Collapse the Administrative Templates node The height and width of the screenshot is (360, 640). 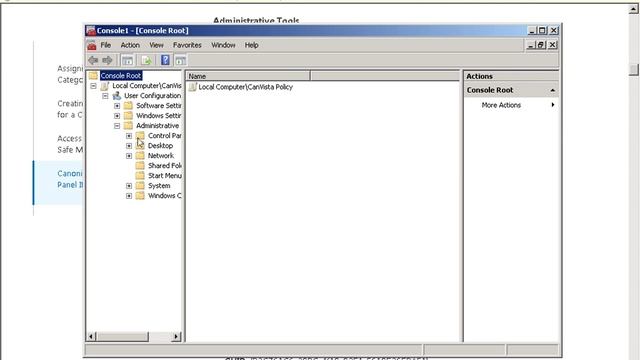(x=117, y=126)
